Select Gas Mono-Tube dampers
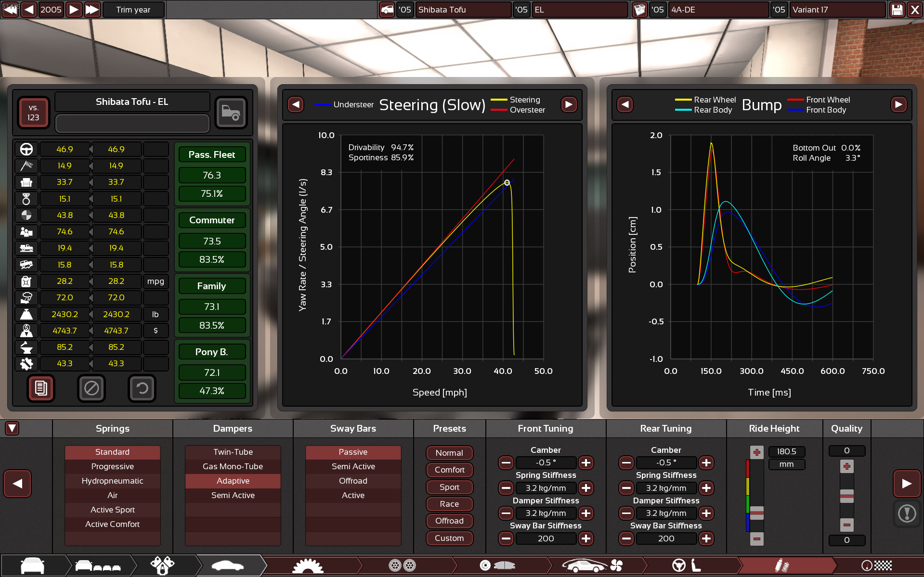This screenshot has height=577, width=924. tap(233, 466)
